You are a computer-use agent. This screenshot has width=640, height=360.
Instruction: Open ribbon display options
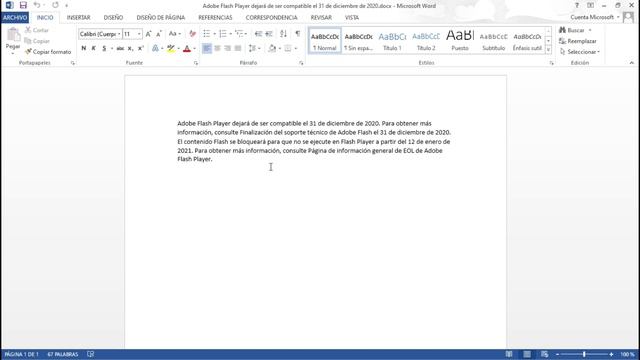(590, 5)
